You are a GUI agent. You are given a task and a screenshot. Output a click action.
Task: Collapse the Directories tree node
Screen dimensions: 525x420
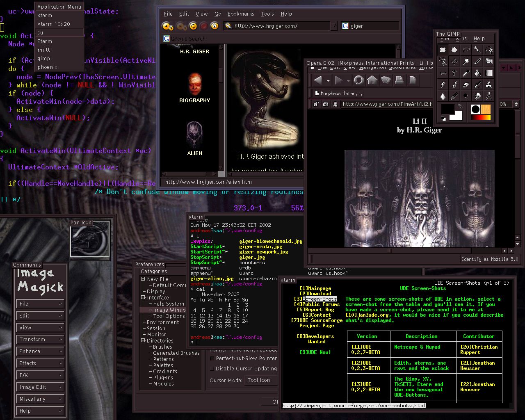144,340
